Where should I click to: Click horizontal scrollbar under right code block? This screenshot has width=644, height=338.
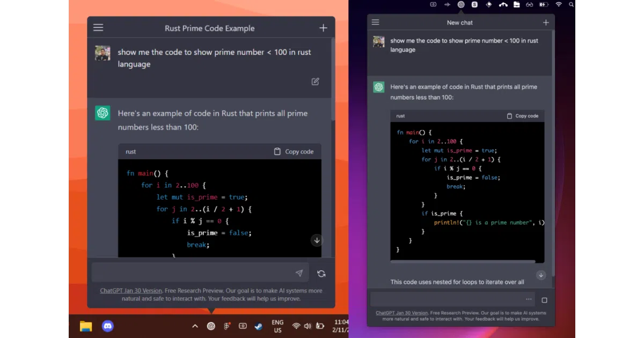(x=463, y=261)
